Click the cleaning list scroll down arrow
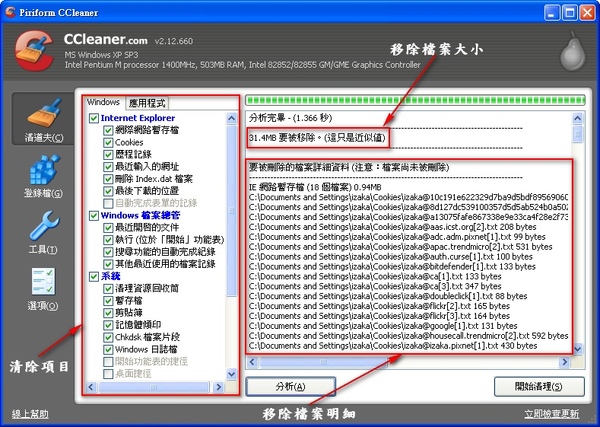The width and height of the screenshot is (600, 427). tap(232, 374)
